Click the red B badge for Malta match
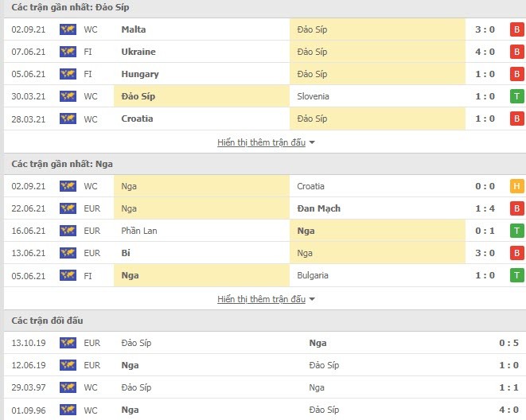 pos(517,29)
